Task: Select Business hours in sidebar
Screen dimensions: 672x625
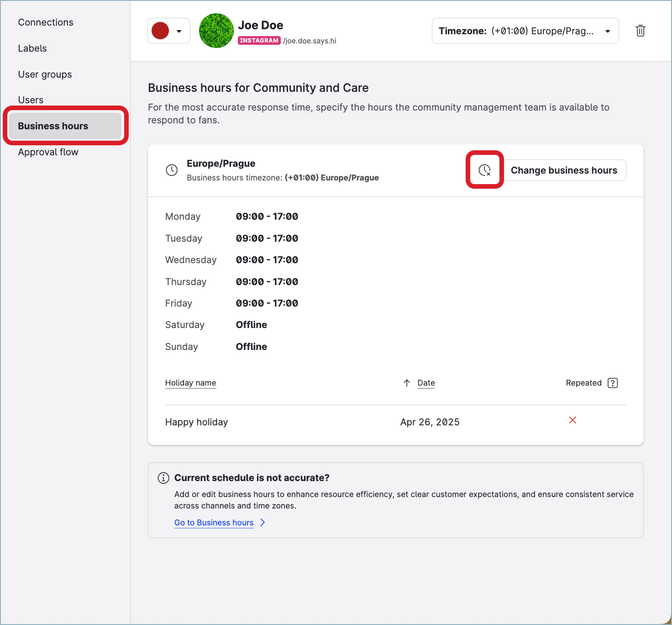Action: click(x=53, y=126)
